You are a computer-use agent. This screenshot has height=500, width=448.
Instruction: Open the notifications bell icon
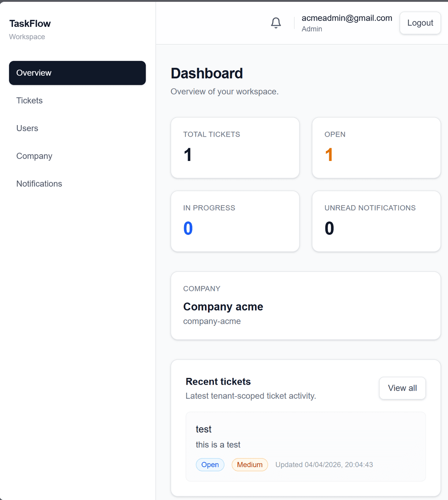point(276,23)
